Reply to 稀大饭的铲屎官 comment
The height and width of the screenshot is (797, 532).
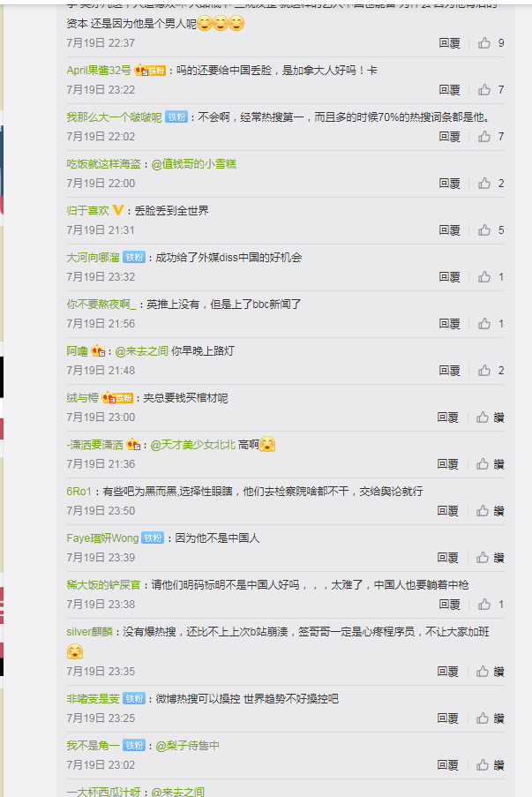(449, 605)
